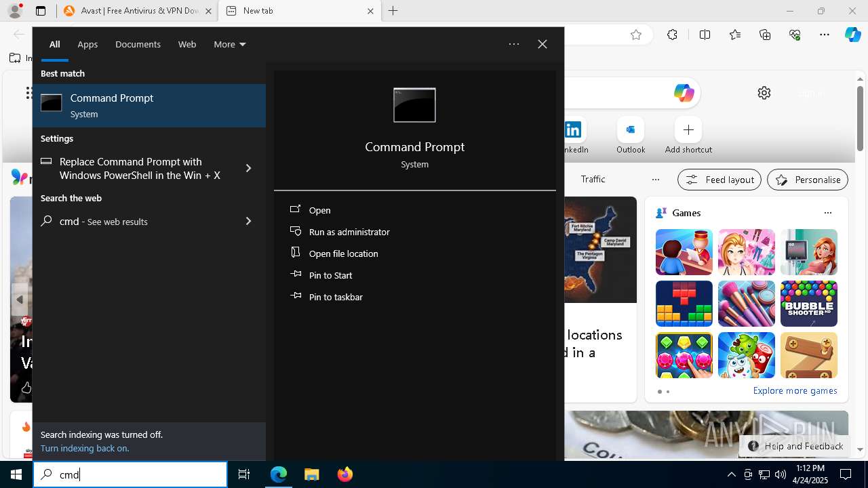Viewport: 868px width, 488px height.
Task: Click Turn indexing back on link
Action: tap(85, 448)
